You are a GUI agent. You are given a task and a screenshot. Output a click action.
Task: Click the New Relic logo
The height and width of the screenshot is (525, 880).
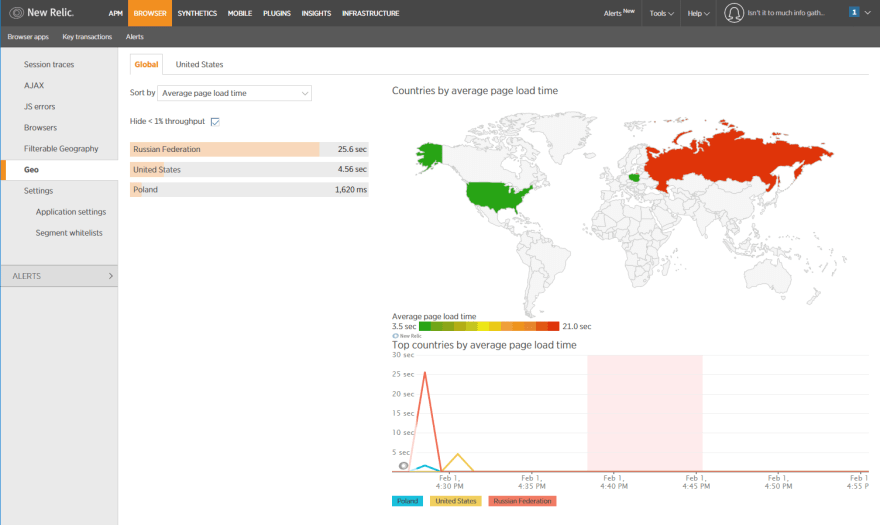click(42, 12)
